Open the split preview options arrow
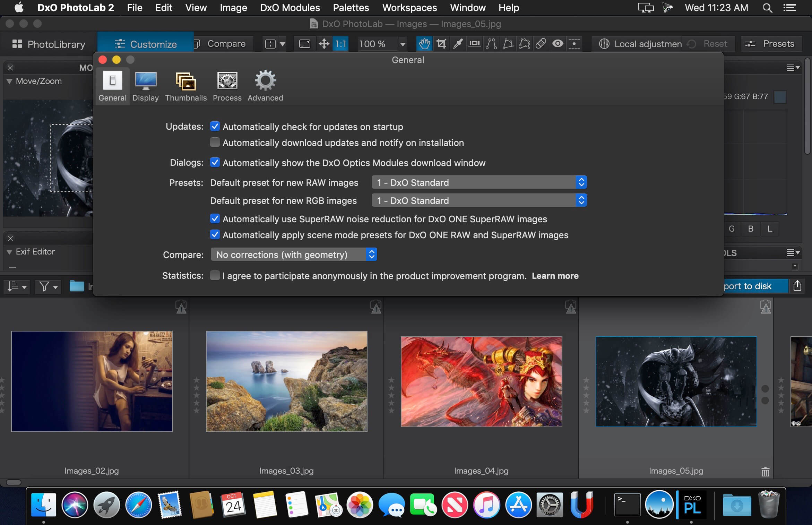 point(283,44)
